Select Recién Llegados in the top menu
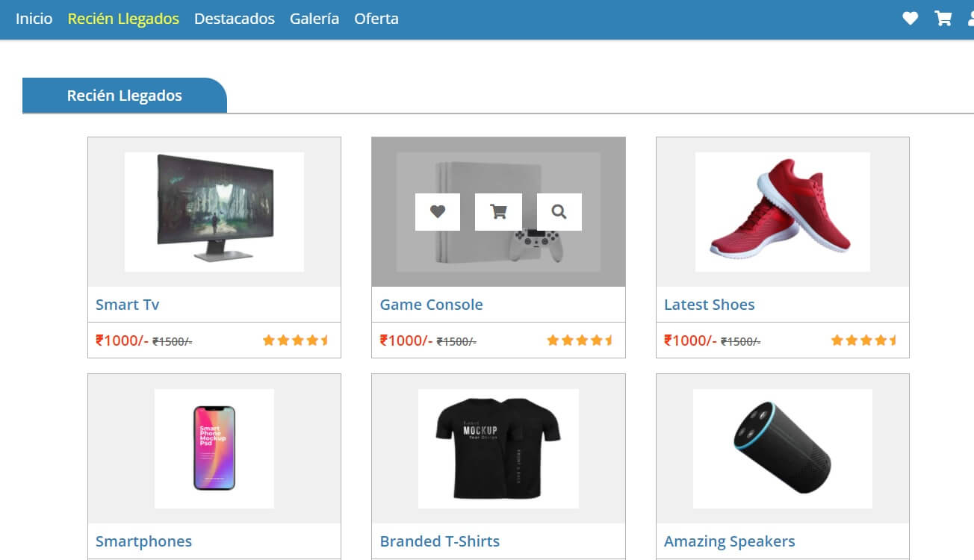974x560 pixels. coord(123,19)
